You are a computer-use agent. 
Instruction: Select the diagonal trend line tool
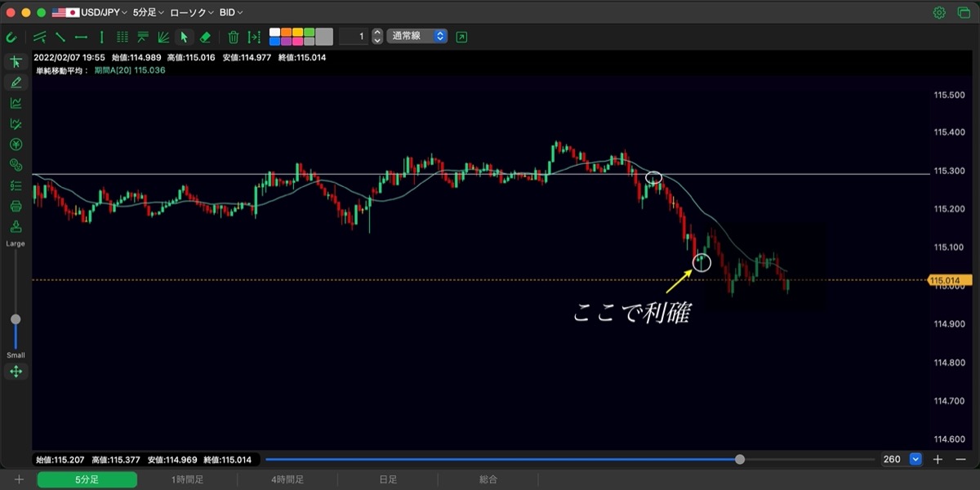coord(60,37)
